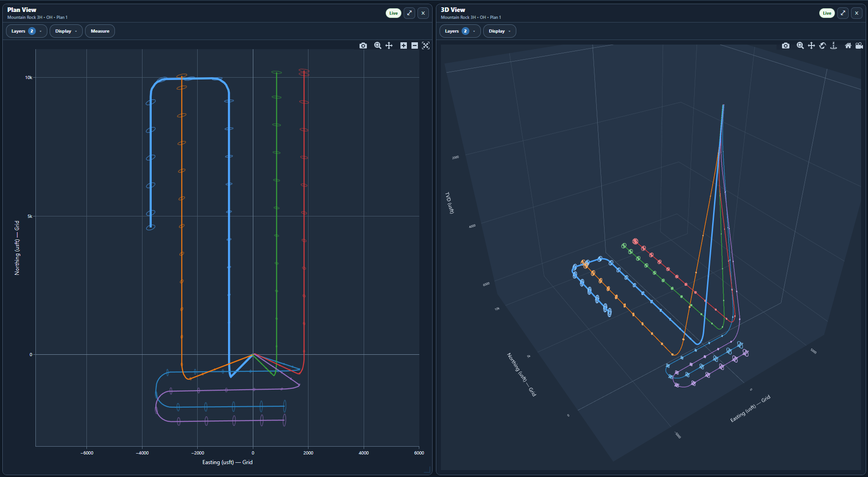Zoom out using the minus icon in Plan View
The image size is (868, 477).
[415, 45]
